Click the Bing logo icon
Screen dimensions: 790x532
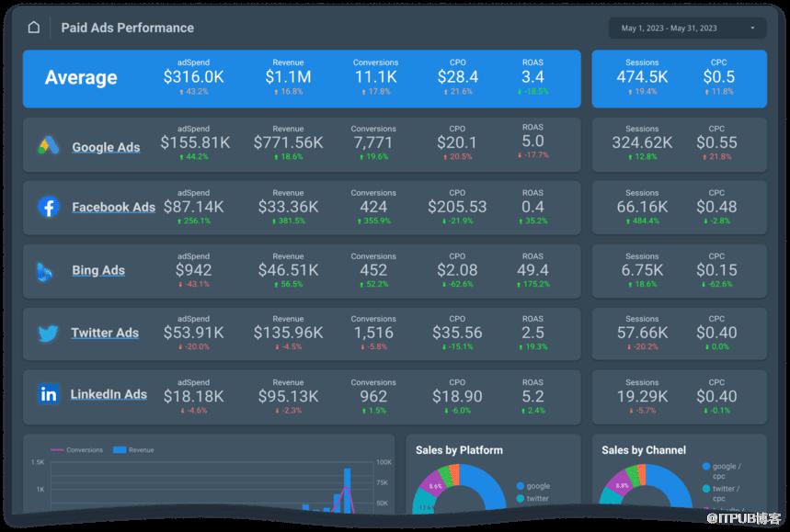(x=44, y=272)
